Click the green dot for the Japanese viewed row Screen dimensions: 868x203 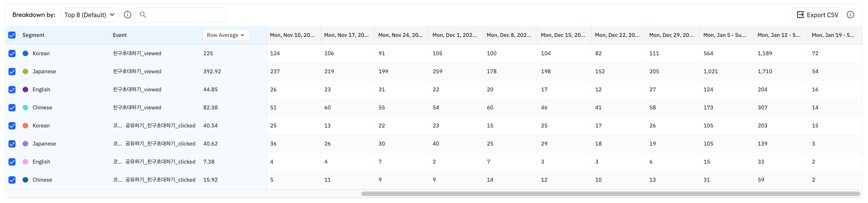pyautogui.click(x=25, y=72)
